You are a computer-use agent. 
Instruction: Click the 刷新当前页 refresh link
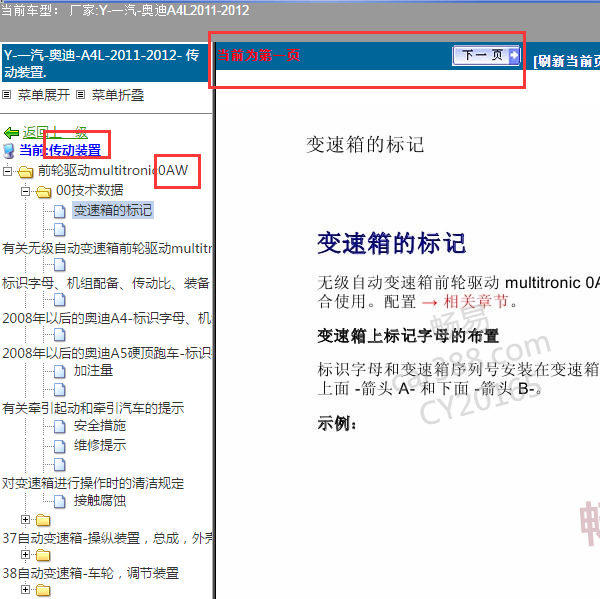(x=566, y=61)
